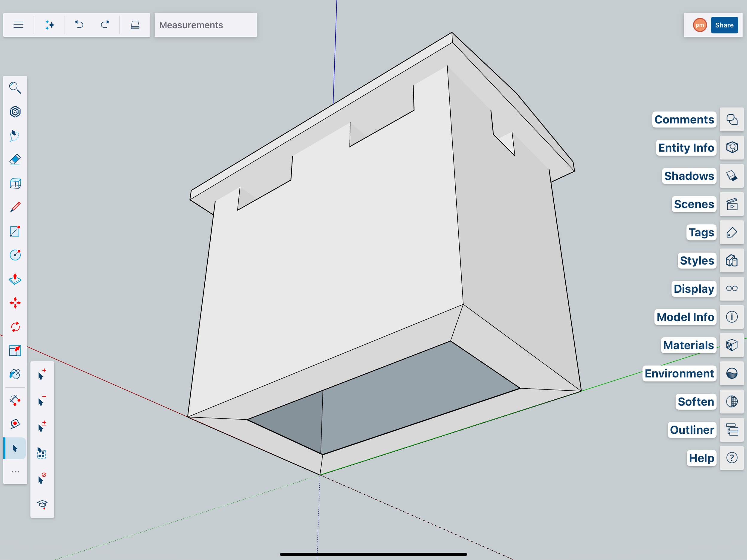The width and height of the screenshot is (747, 560).
Task: Click the Materials label
Action: [x=688, y=345]
